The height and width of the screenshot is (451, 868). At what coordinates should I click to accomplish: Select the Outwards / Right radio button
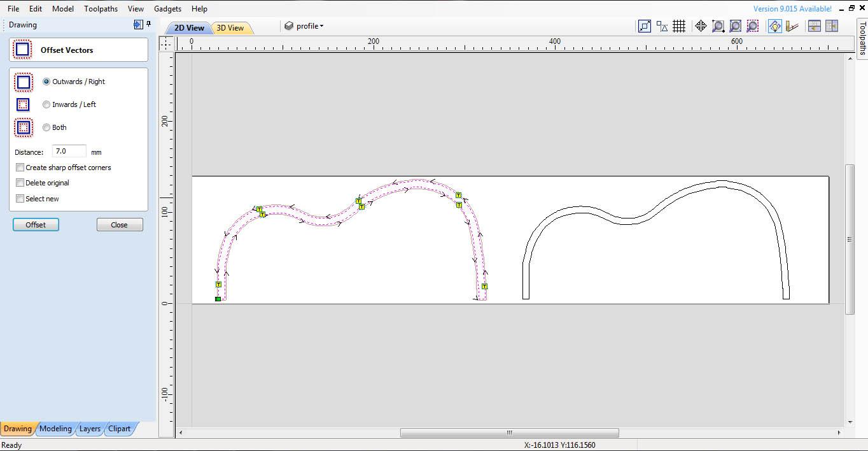tap(46, 82)
